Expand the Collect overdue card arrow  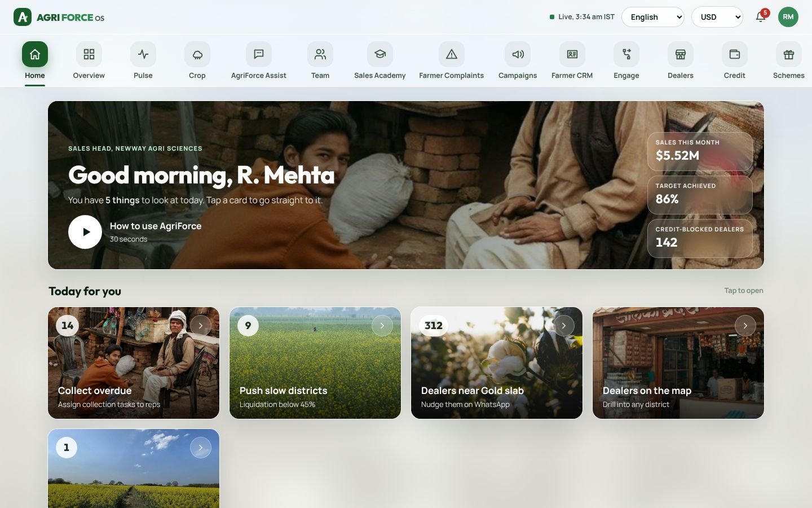click(201, 326)
